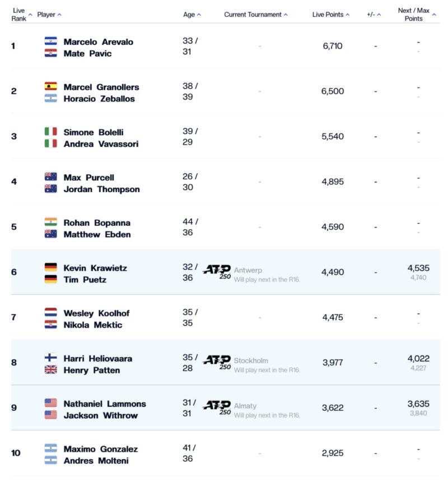Screen dimensions: 448x482
Task: Open Kevin Krawietz player profile
Action: coord(95,268)
